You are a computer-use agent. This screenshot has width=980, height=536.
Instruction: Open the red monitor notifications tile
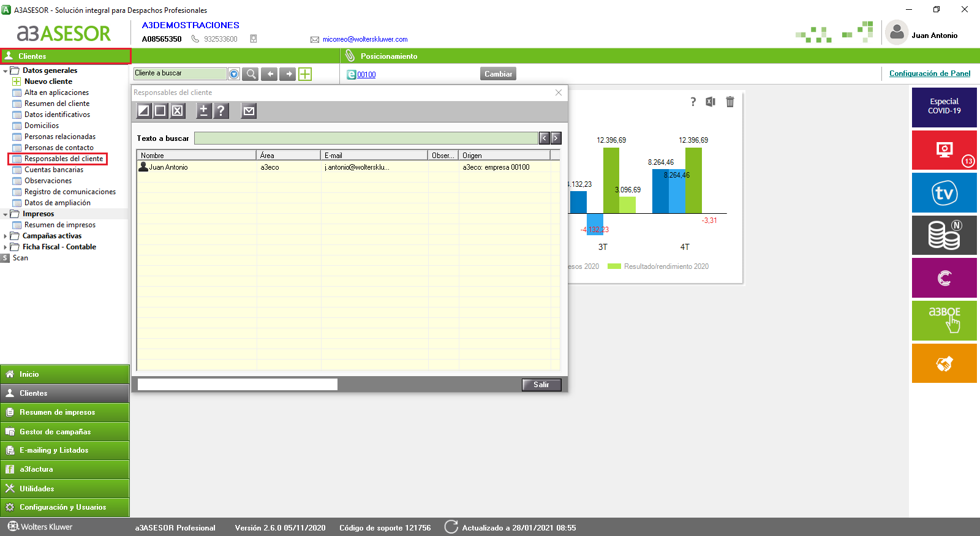pos(944,150)
